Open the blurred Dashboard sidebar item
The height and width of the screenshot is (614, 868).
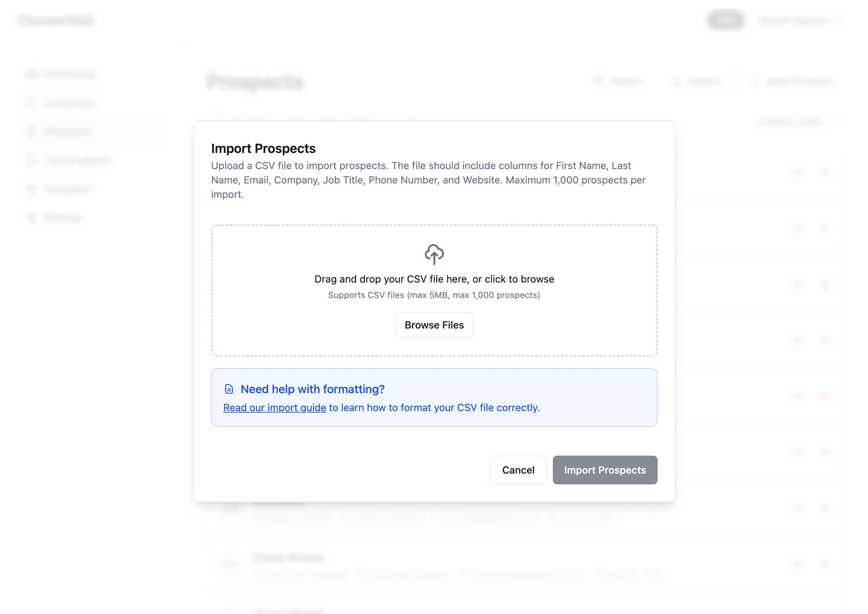68,74
